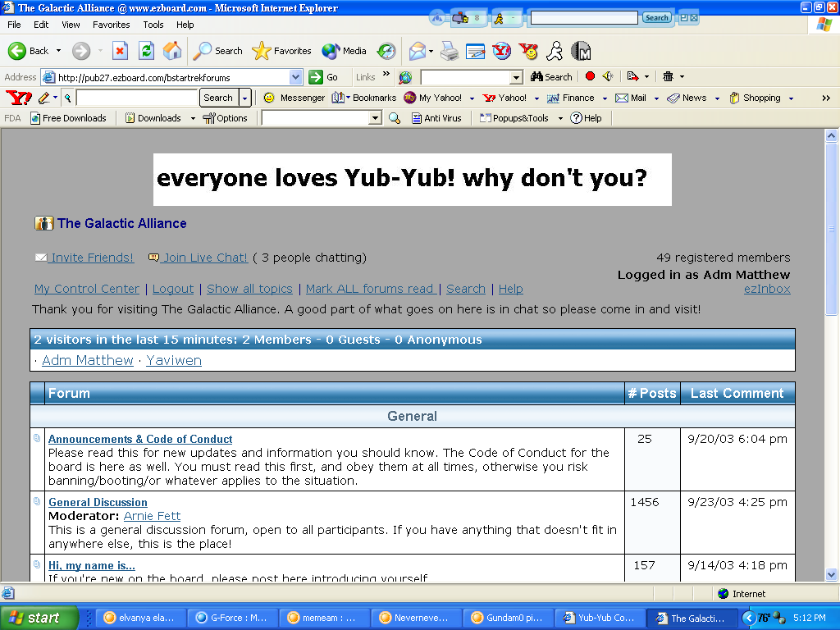Switch to the Yub-Yub Co... taskbar window
Image resolution: width=840 pixels, height=630 pixels.
click(x=598, y=618)
